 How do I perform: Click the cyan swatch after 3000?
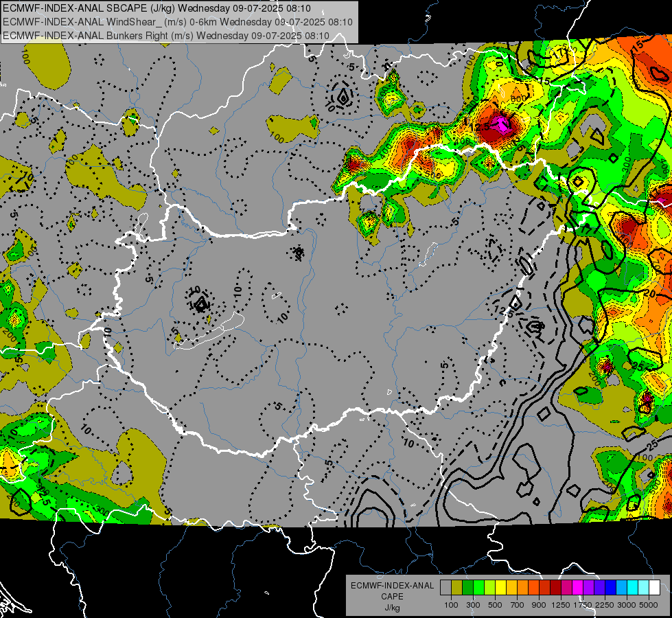[633, 588]
